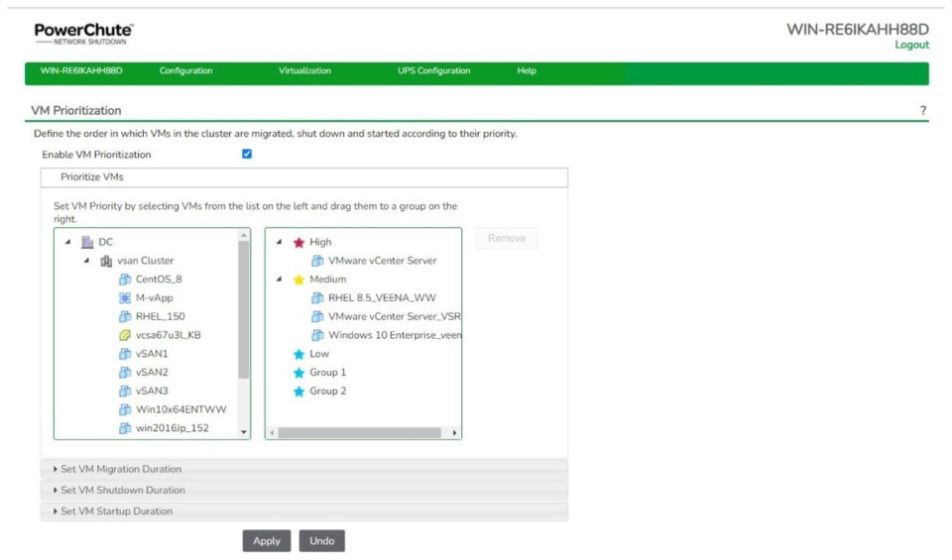Click the Apply button
The image size is (952, 560).
267,541
